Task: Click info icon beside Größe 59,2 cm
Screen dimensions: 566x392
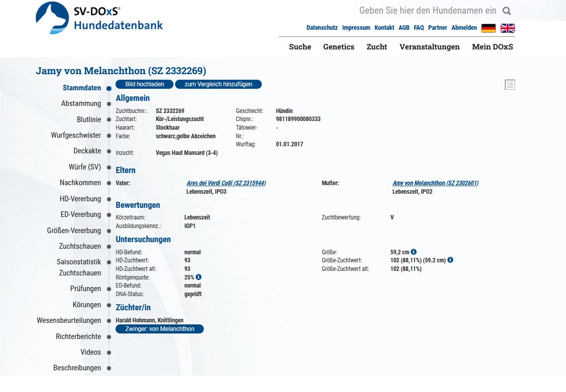Action: (414, 252)
